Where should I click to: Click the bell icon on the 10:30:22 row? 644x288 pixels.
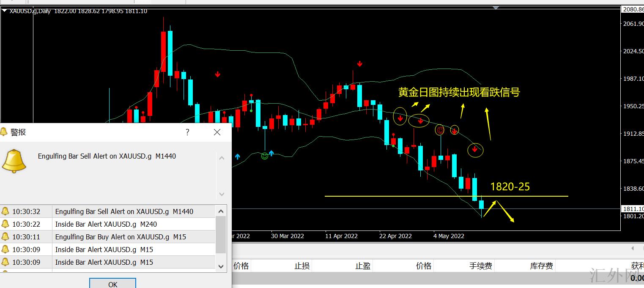(x=5, y=224)
